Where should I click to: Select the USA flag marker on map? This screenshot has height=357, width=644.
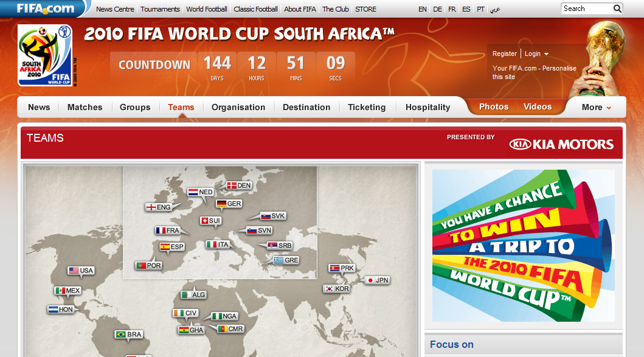pos(81,270)
